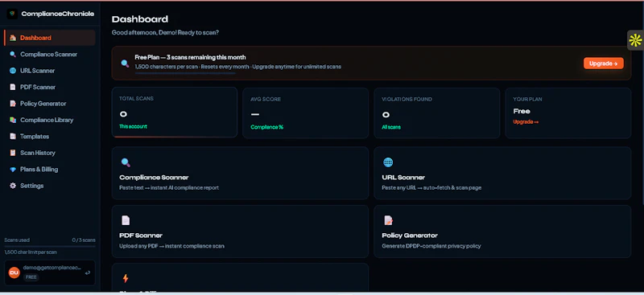
Task: Open the yellow asterisk widget on right edge
Action: click(x=635, y=40)
